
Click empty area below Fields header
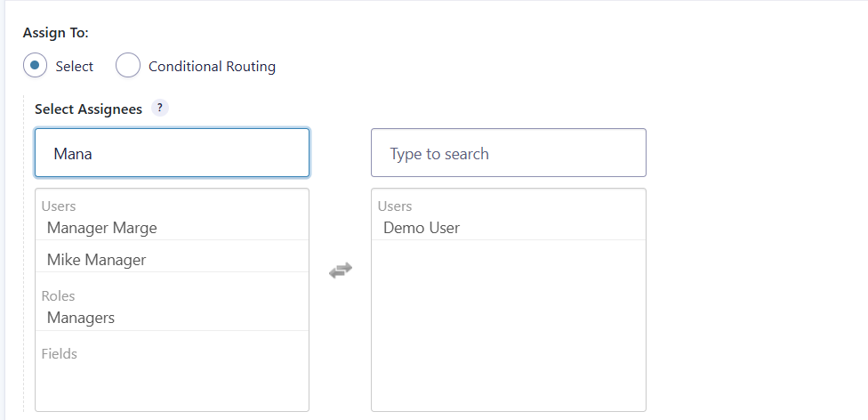coord(172,387)
